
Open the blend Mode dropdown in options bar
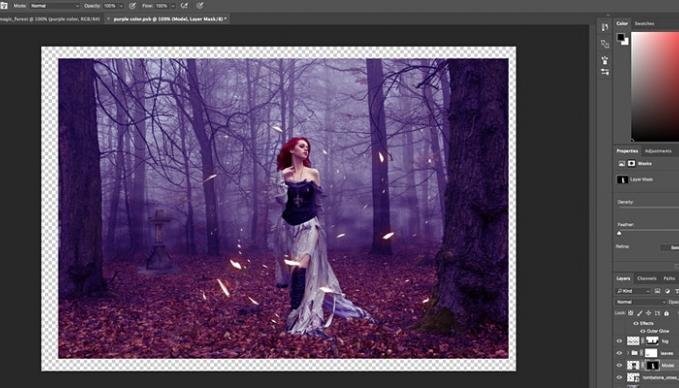pos(54,6)
